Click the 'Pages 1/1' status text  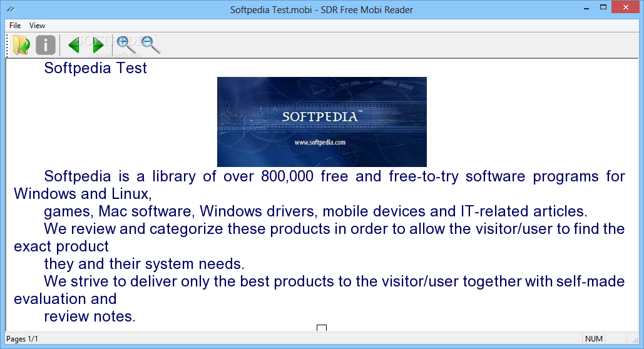coord(22,339)
